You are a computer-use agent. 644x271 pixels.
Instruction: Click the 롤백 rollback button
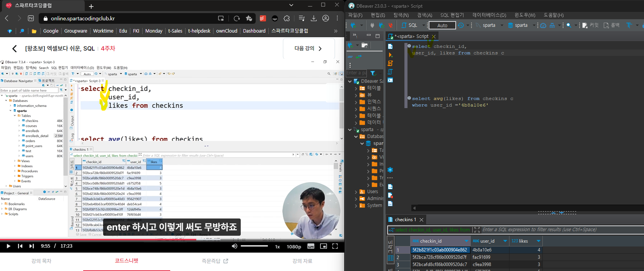611,25
